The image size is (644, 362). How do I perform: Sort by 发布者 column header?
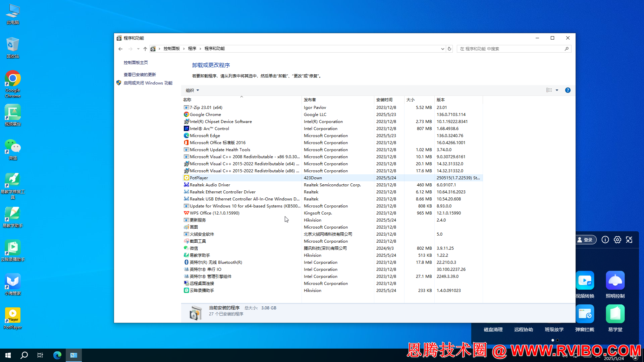tap(338, 100)
